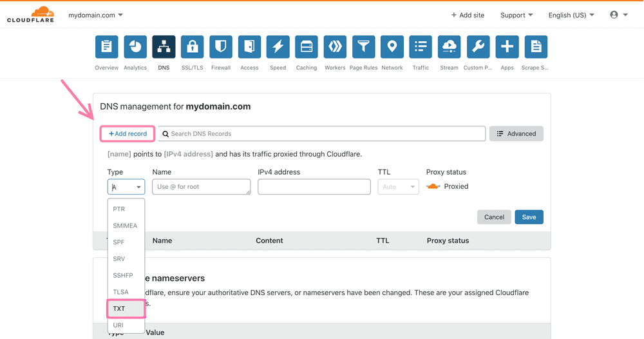Screen dimensions: 644x339
Task: Save the new DNS record
Action: point(529,217)
